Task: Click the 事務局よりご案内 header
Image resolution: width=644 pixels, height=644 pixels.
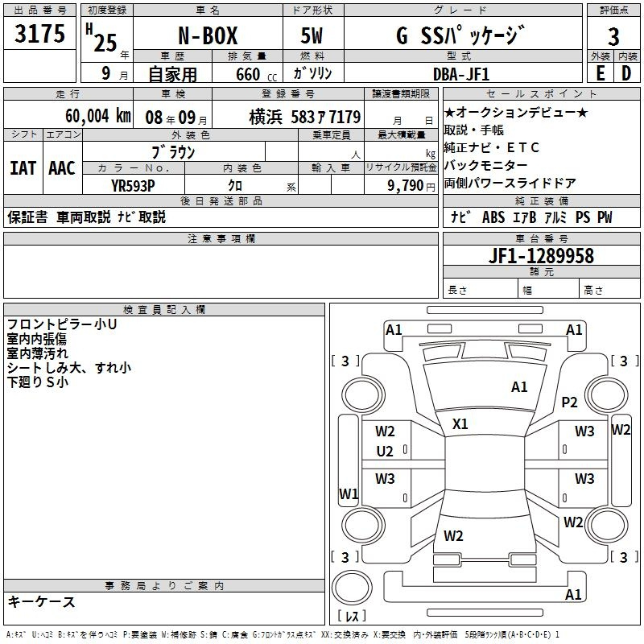Action: pos(164,586)
